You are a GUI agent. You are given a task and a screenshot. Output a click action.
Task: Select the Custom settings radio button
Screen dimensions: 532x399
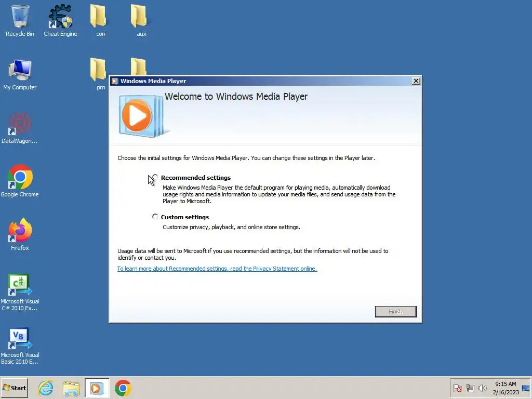(155, 217)
